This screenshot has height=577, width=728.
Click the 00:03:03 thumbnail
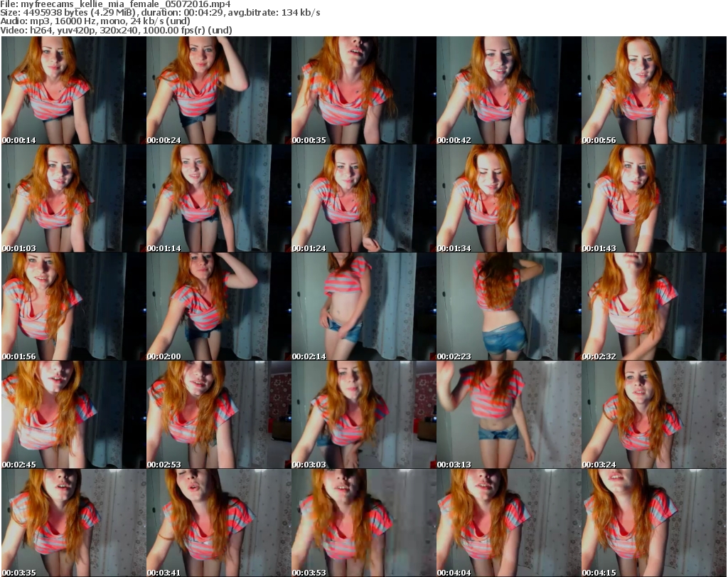point(363,414)
